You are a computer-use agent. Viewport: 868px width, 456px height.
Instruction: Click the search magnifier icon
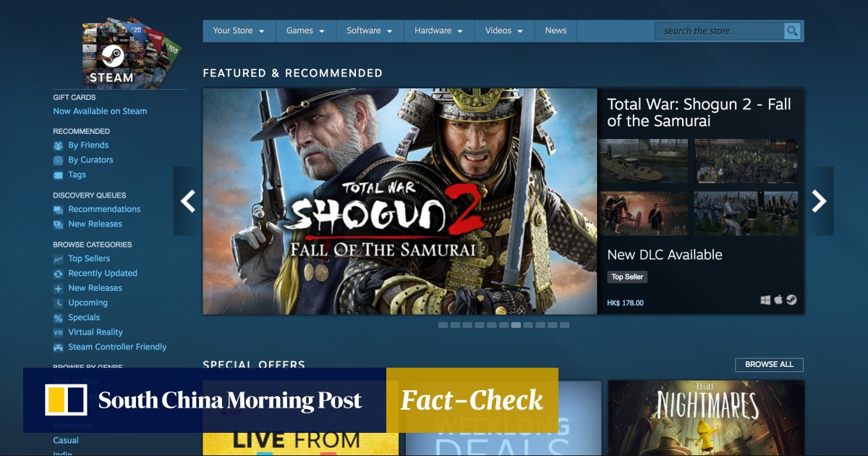(793, 30)
